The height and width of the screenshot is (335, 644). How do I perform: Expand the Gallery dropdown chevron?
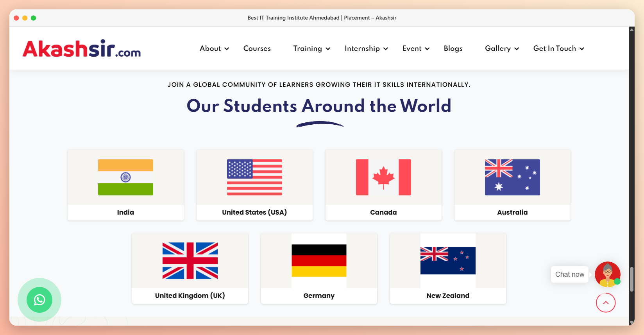tap(517, 49)
